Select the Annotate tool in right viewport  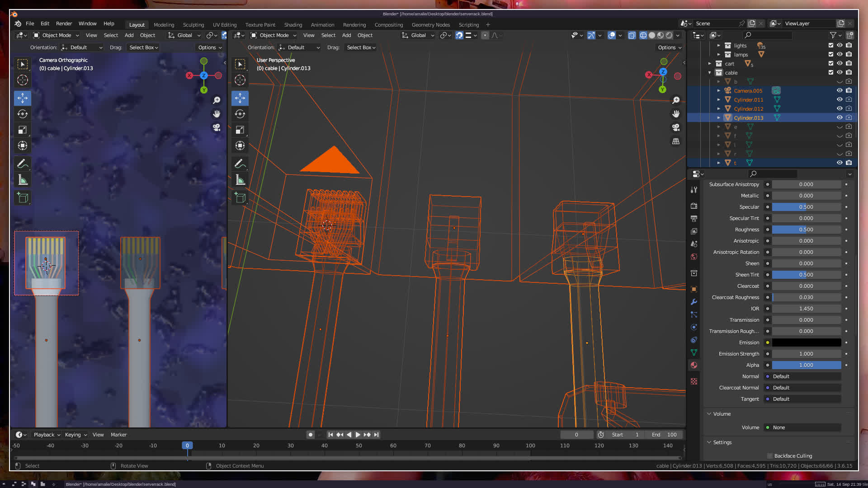click(x=240, y=164)
